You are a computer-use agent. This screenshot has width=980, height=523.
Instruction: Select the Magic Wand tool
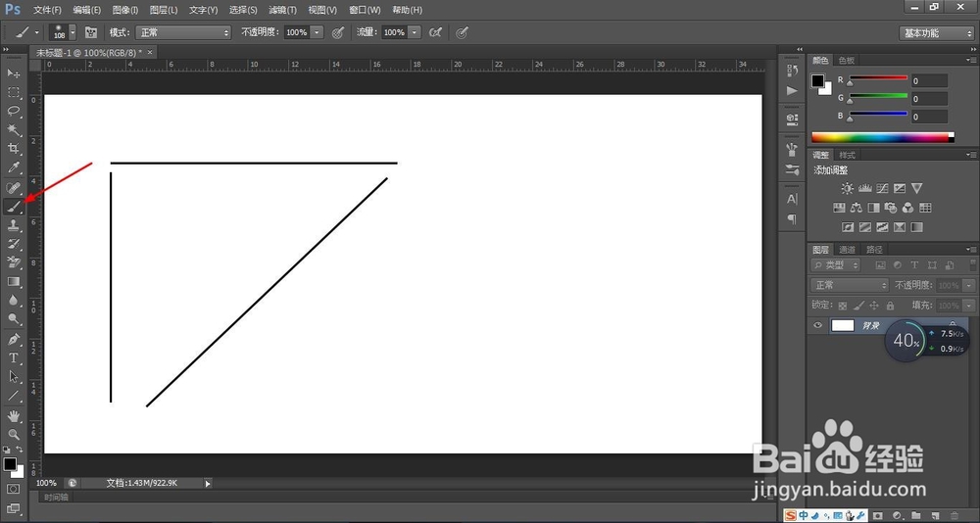point(13,130)
